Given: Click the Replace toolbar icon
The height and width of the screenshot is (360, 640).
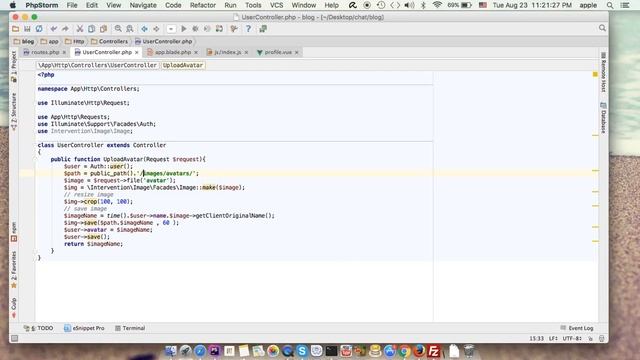Looking at the screenshot, I should tap(130, 29).
